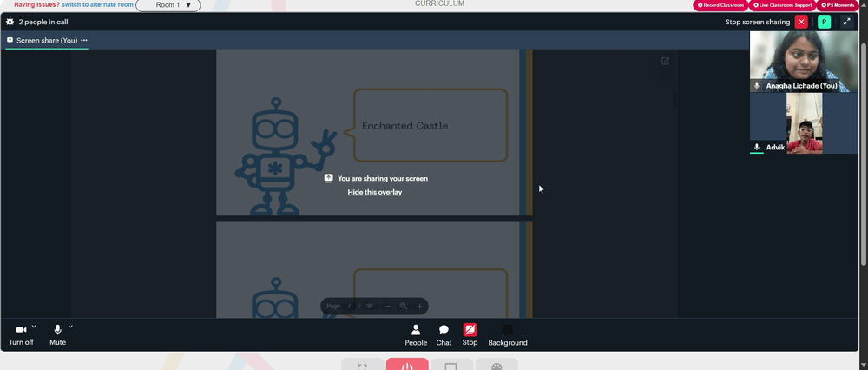Click the Enchanted Castle speech bubble text

pos(404,126)
